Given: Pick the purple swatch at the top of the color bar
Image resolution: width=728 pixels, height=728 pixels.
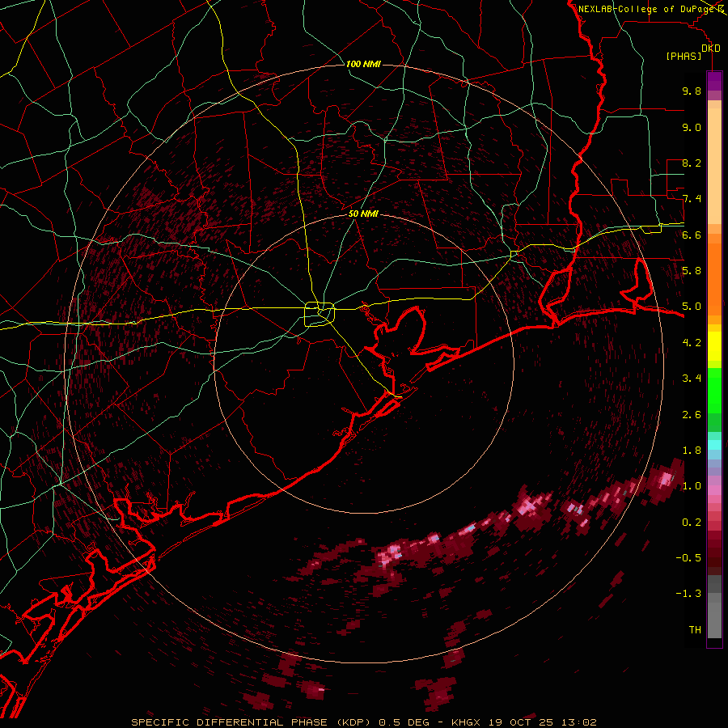Looking at the screenshot, I should click(x=714, y=81).
